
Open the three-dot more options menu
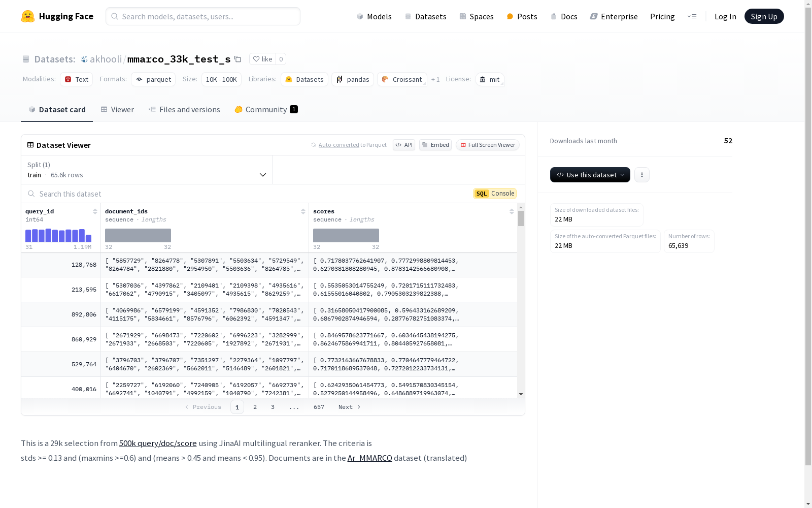642,175
